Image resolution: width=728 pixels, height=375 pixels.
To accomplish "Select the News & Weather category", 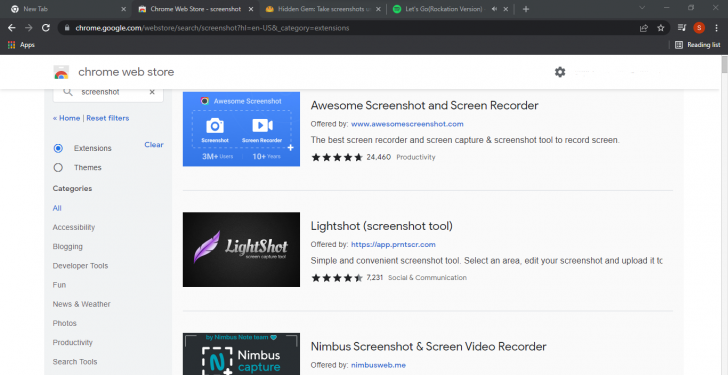I will point(82,304).
